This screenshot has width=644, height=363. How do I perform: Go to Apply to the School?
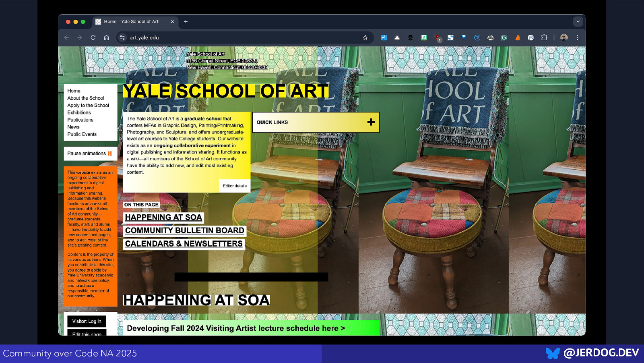click(88, 106)
